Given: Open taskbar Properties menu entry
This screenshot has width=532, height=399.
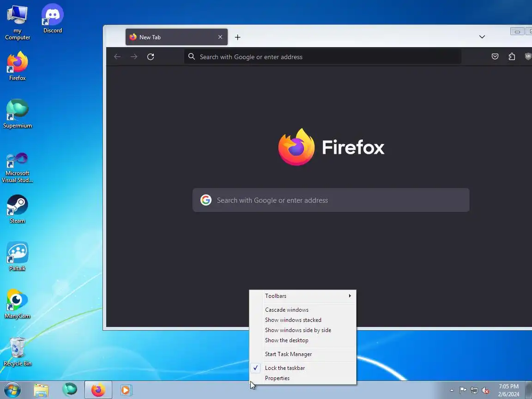Looking at the screenshot, I should [x=302, y=378].
